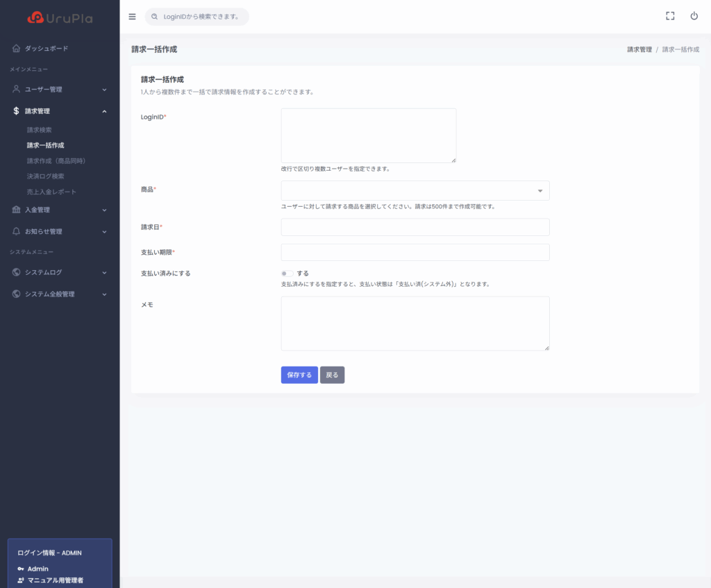The width and height of the screenshot is (711, 588).
Task: Open the ダッシュボード home icon
Action: click(17, 49)
